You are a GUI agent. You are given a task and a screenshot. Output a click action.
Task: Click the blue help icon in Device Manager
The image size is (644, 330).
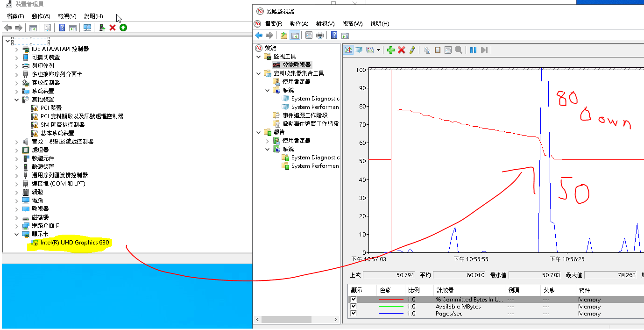click(62, 28)
